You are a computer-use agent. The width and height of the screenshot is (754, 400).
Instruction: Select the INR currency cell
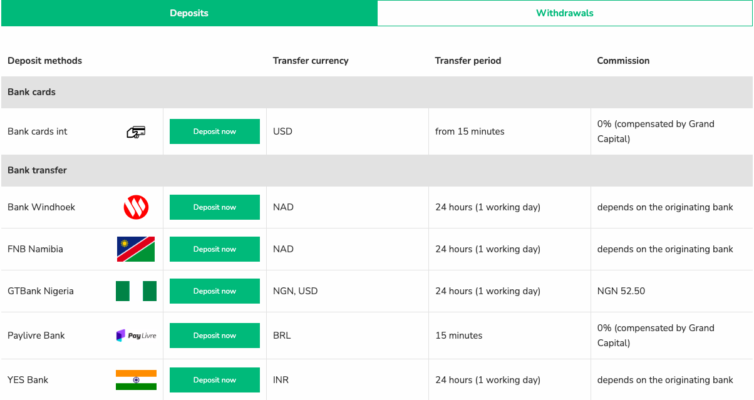coord(281,380)
